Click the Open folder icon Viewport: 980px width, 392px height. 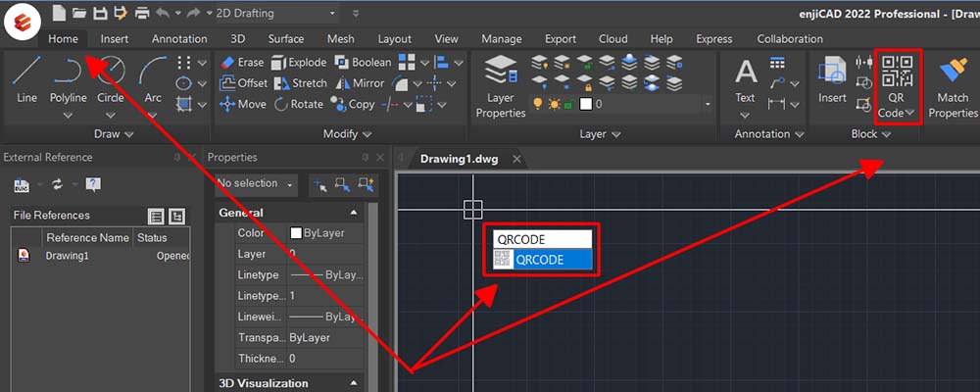[78, 13]
